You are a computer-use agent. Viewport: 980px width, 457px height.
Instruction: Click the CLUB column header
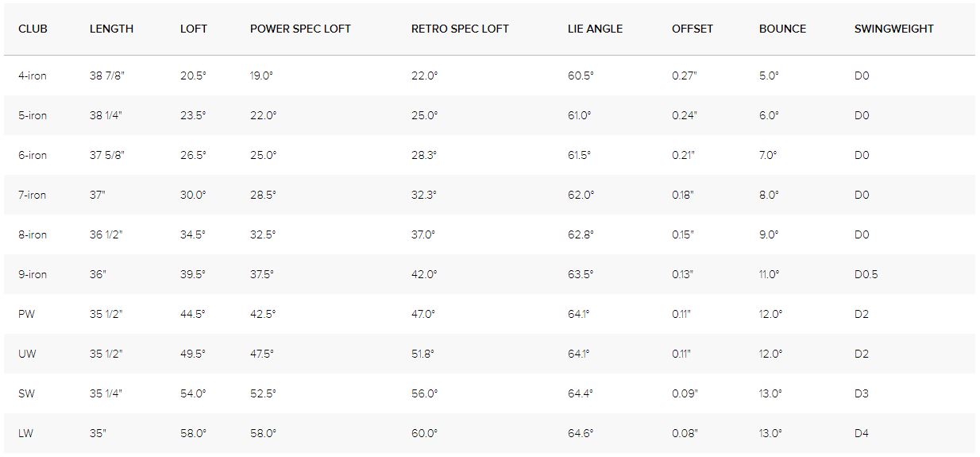coord(33,29)
